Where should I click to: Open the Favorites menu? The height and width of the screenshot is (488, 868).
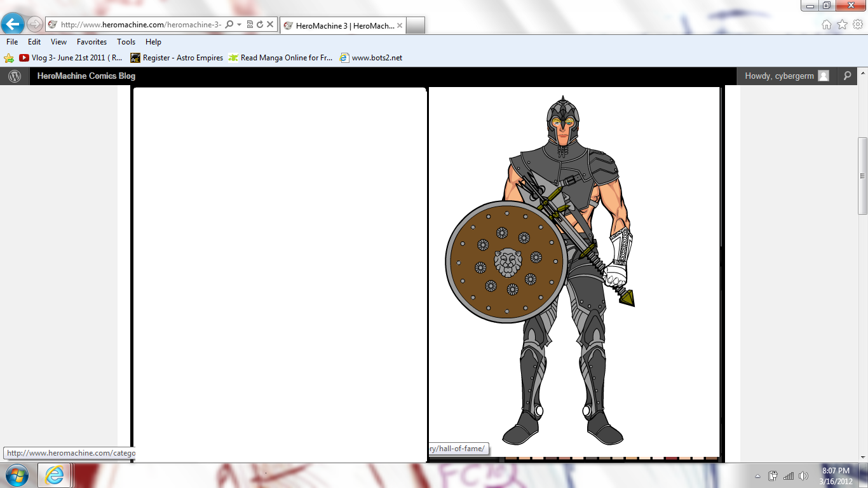(92, 42)
